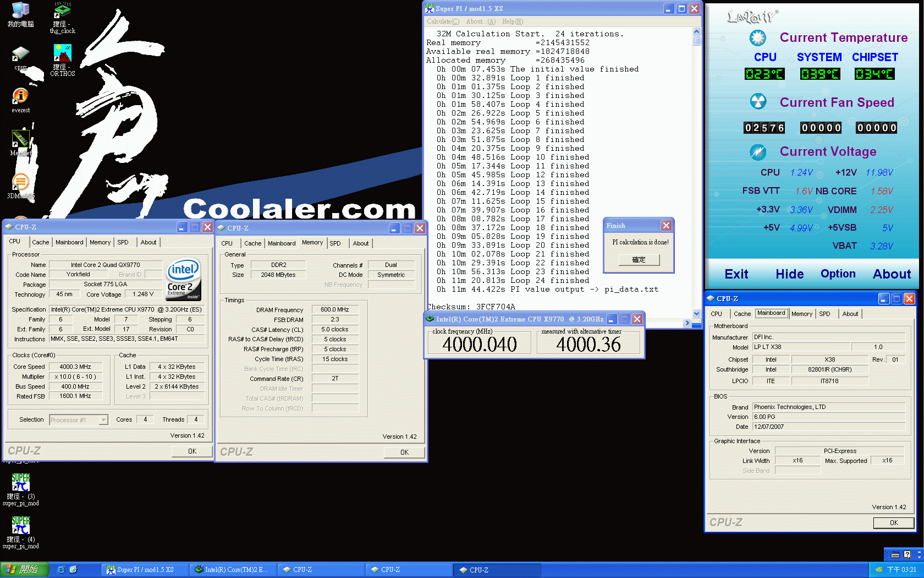Click the 4000.040 clock frequency field

click(480, 345)
